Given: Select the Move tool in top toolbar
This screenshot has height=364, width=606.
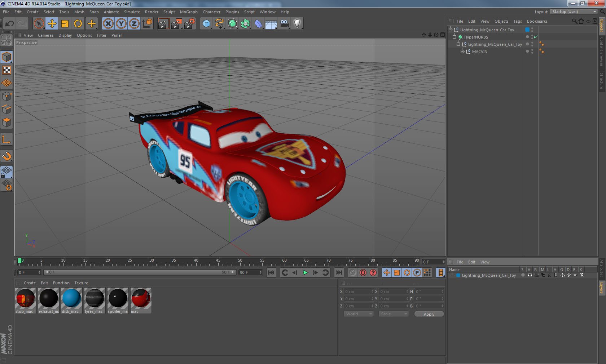Looking at the screenshot, I should [52, 24].
